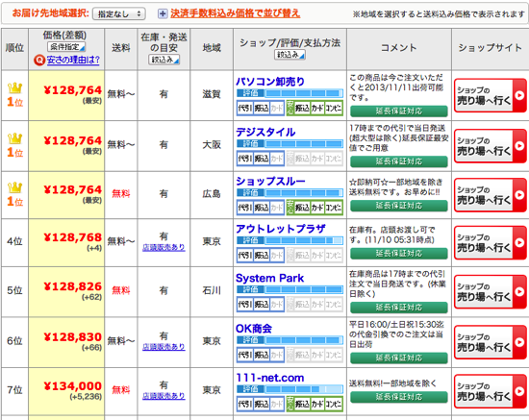Open shop link 111-net.com
The image size is (529, 420).
[x=270, y=378]
